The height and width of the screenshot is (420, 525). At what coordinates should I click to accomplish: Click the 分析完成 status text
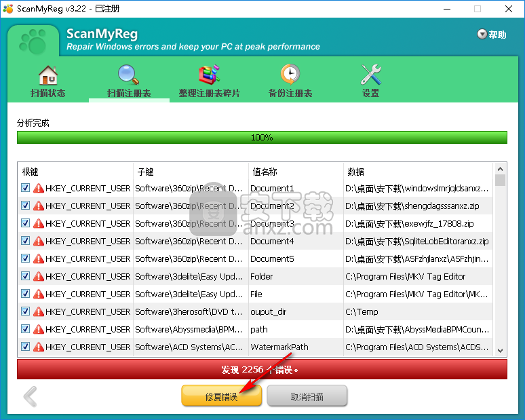(33, 123)
